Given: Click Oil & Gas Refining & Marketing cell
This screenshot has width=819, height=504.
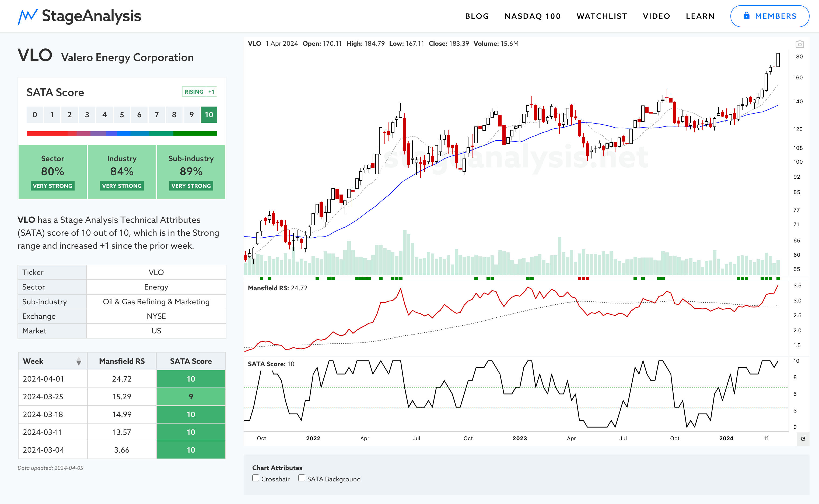Looking at the screenshot, I should click(156, 302).
